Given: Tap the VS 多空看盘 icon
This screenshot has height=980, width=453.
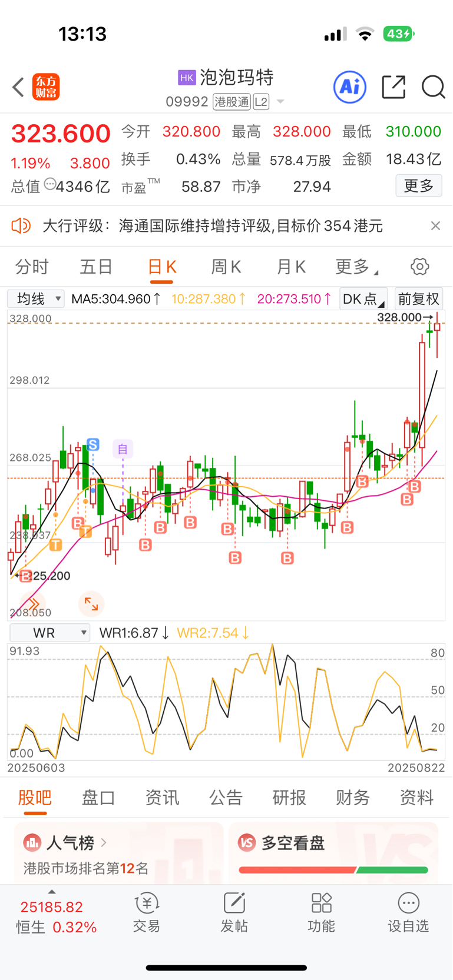Looking at the screenshot, I should tap(247, 843).
